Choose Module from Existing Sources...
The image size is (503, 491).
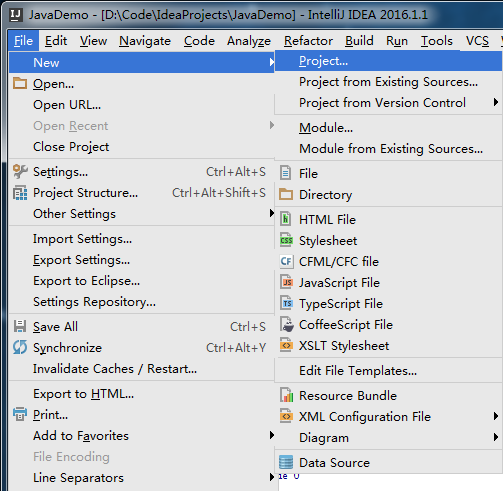(x=388, y=149)
